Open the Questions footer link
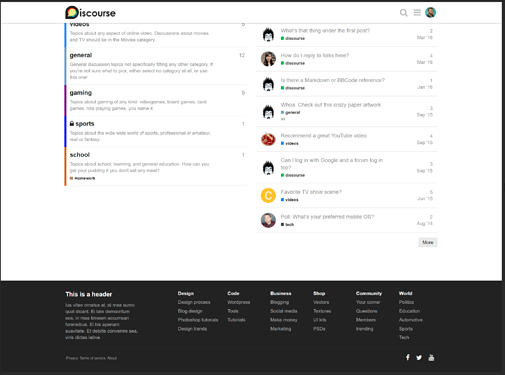Image resolution: width=505 pixels, height=375 pixels. (x=367, y=311)
